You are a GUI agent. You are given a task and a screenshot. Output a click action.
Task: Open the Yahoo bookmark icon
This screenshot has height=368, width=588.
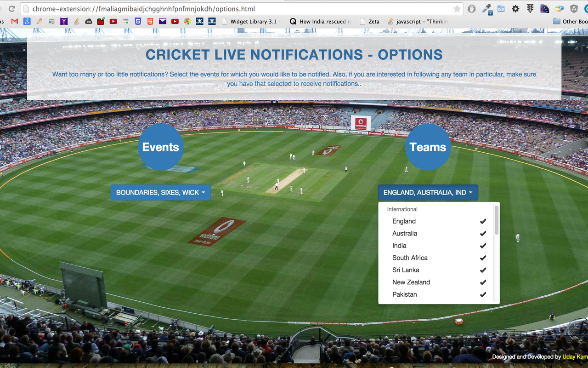64,21
